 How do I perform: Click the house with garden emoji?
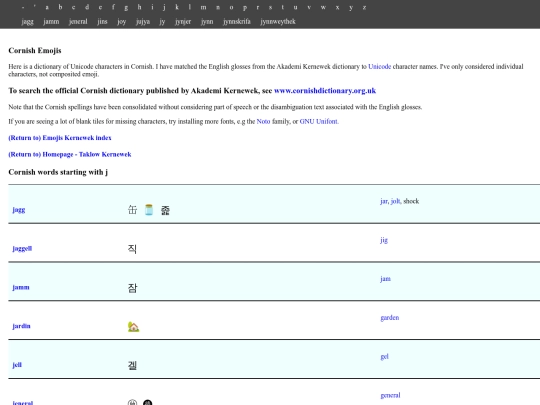[133, 326]
